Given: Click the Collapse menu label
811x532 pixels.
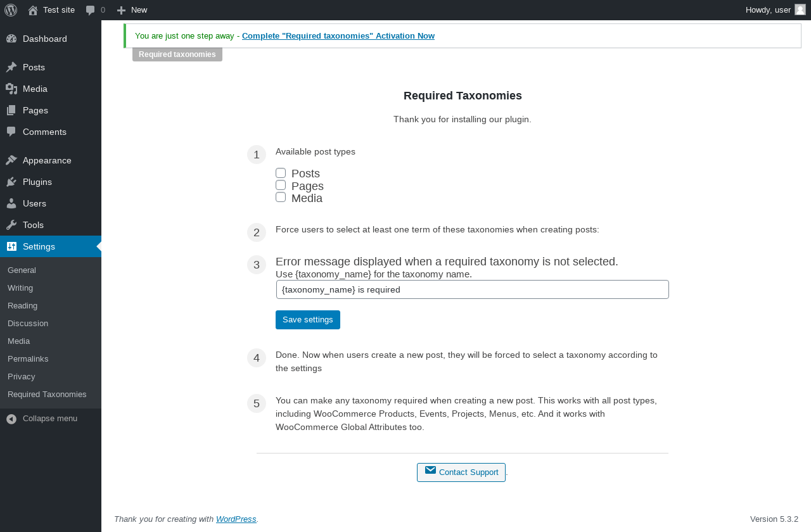Looking at the screenshot, I should click(50, 419).
